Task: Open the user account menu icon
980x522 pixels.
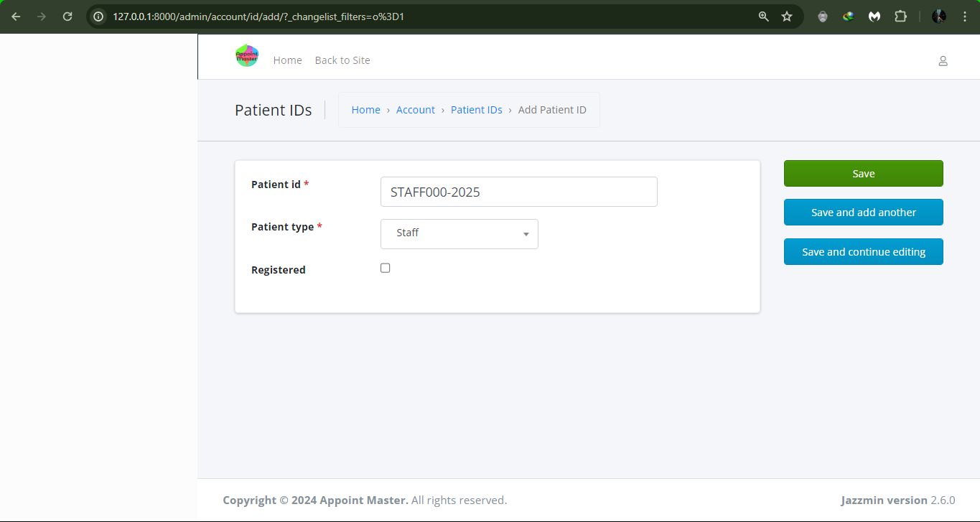Action: pyautogui.click(x=943, y=61)
